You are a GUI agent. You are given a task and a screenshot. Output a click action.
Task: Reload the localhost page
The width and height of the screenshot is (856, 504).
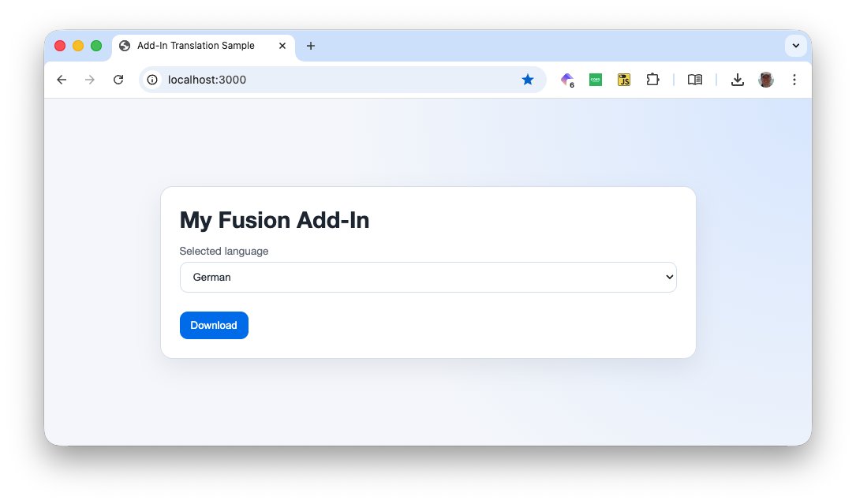point(118,80)
